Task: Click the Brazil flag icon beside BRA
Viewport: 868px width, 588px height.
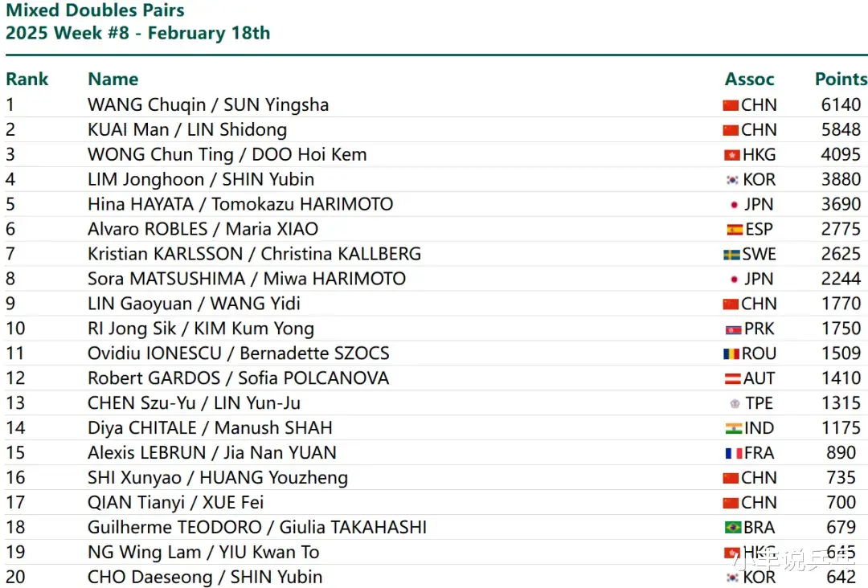Action: 733,529
